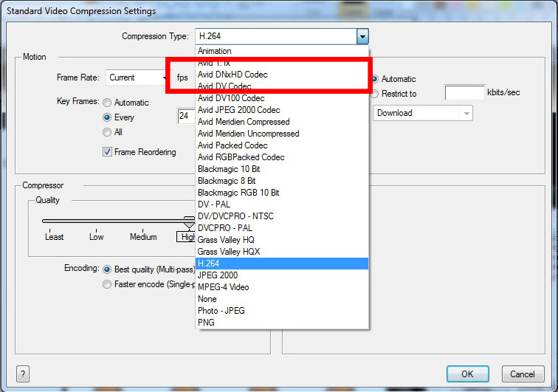Select DV - PAL compression
The height and width of the screenshot is (392, 558).
coord(282,204)
